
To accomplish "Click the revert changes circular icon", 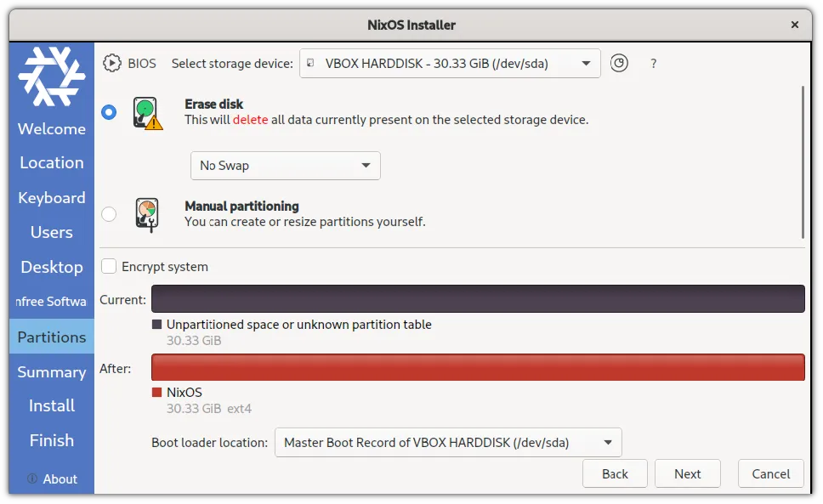I will (x=620, y=63).
